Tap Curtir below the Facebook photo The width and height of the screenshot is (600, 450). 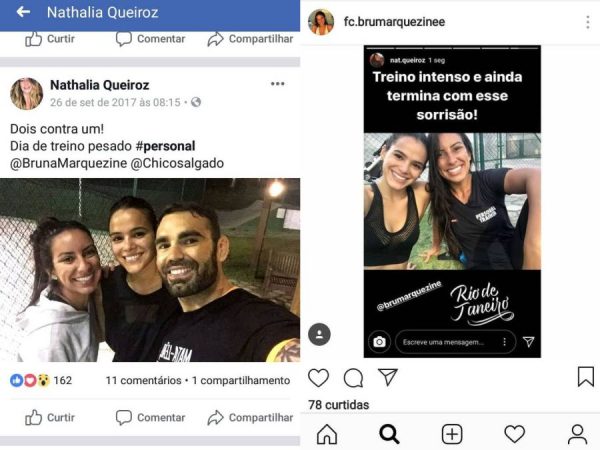50,417
